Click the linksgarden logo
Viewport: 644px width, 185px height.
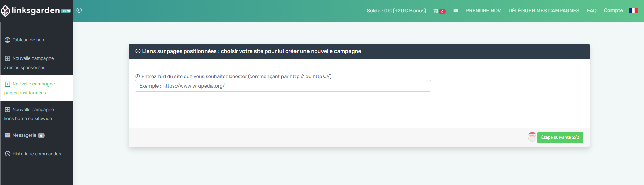point(36,11)
